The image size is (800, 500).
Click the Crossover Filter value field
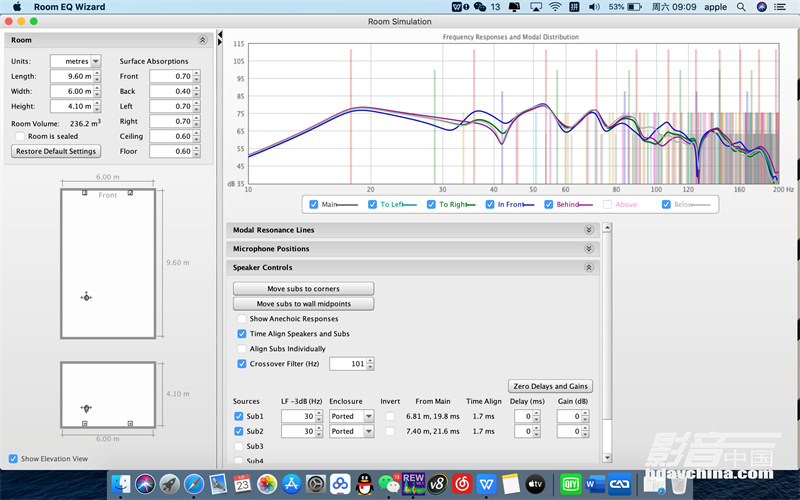pyautogui.click(x=348, y=364)
